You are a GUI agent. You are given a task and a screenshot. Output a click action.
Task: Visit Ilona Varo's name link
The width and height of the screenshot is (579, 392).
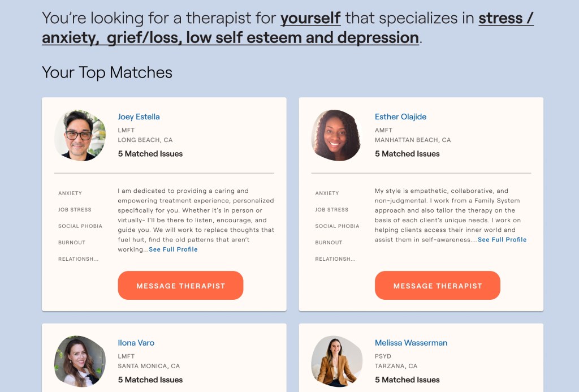pos(136,343)
